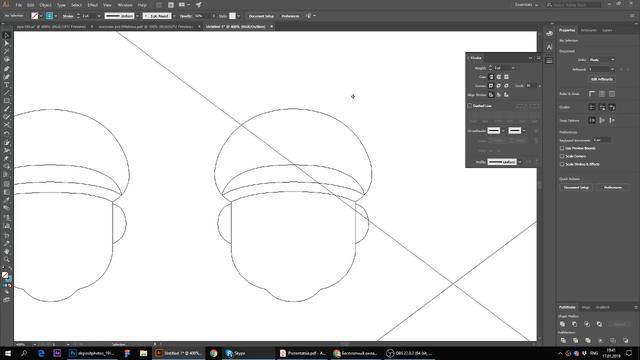Click the GPU performance rocket icon
Viewport: 640px width, 360px height.
198,5
